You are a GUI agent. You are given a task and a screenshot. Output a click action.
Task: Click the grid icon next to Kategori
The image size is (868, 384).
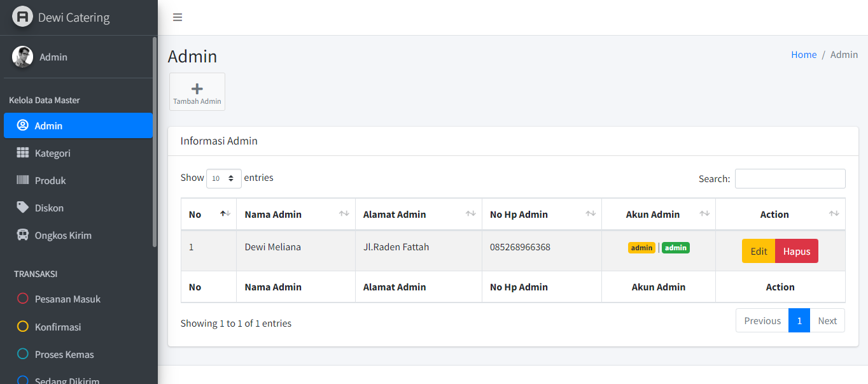23,153
